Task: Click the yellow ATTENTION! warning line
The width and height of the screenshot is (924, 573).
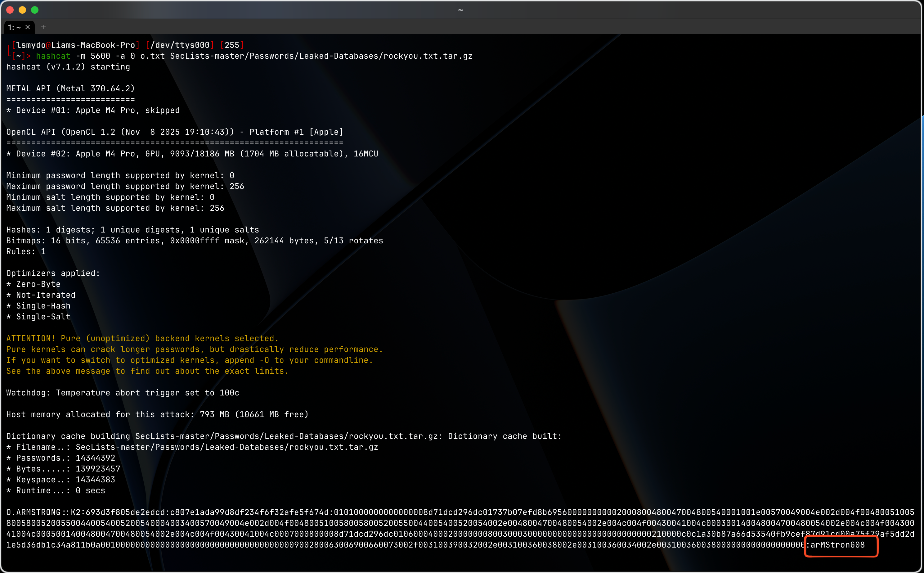Action: click(142, 338)
